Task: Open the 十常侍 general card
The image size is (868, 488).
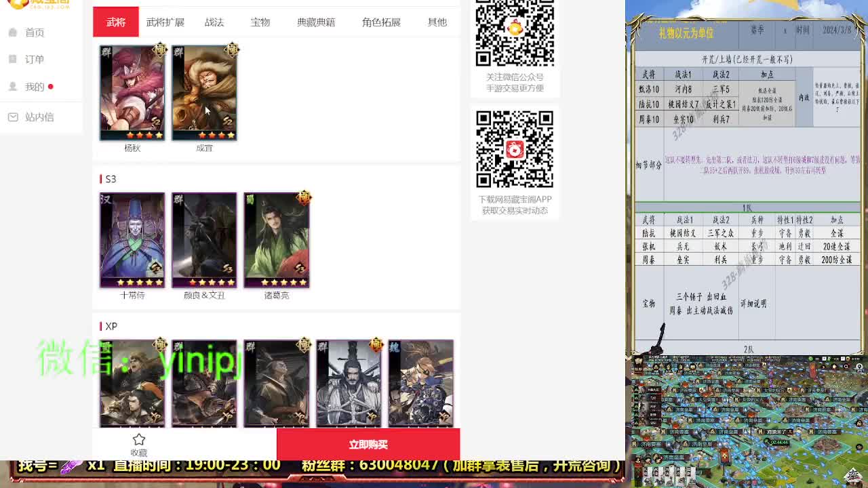Action: [132, 241]
